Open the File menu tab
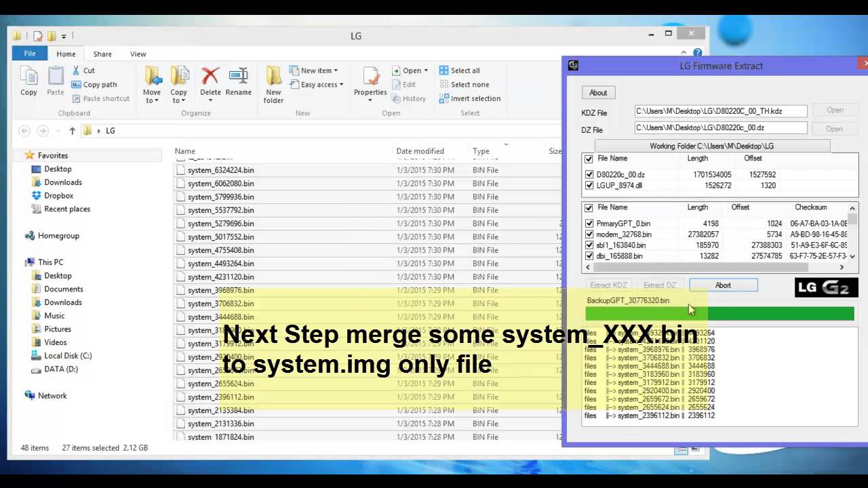The width and height of the screenshot is (868, 488). click(30, 54)
